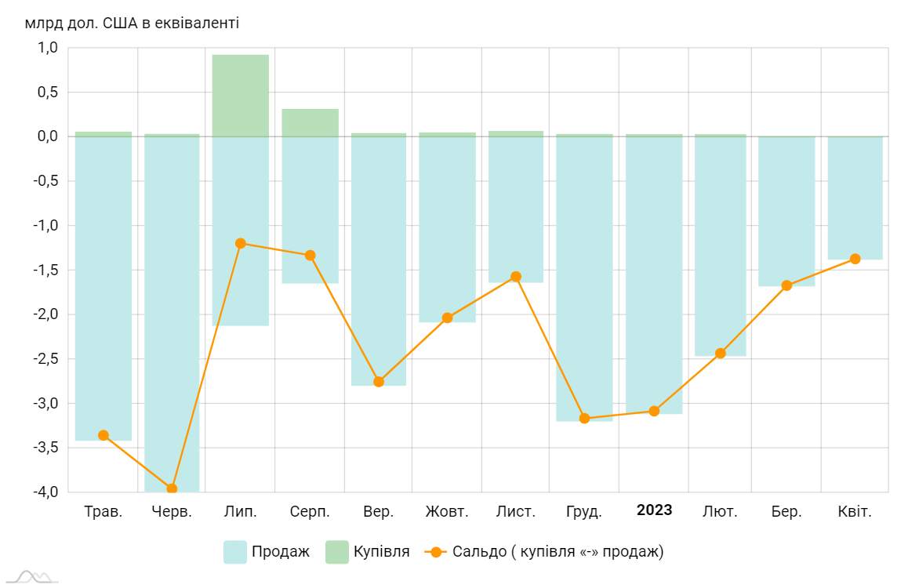908x588 pixels.
Task: Click the x-axis label Груд.
Action: pyautogui.click(x=584, y=512)
